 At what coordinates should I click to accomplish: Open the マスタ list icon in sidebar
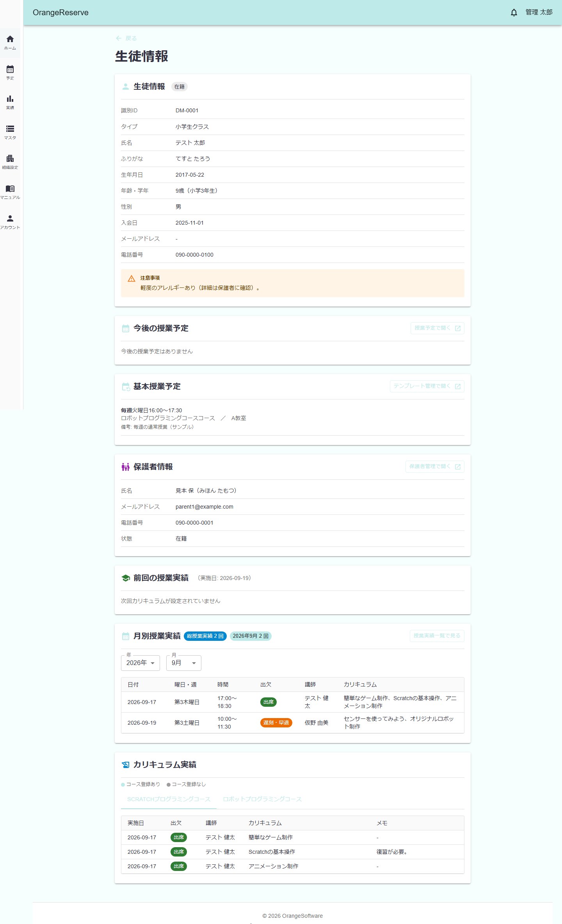tap(10, 129)
